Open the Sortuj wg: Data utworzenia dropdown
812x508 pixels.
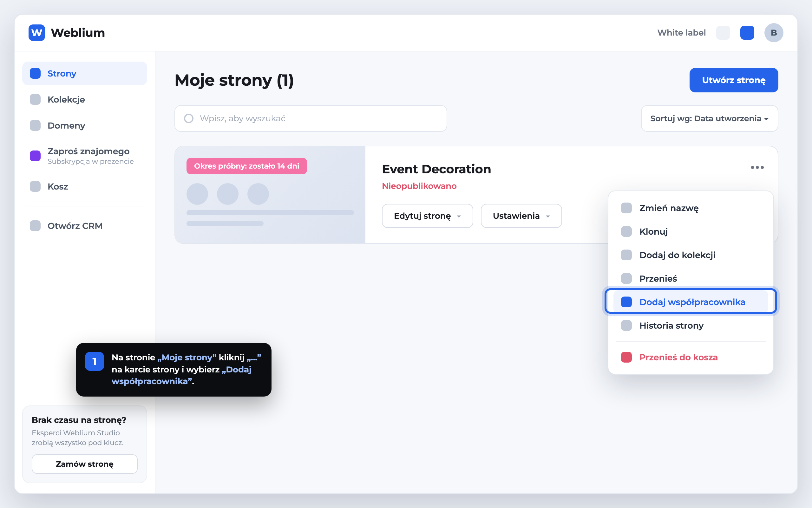(709, 118)
